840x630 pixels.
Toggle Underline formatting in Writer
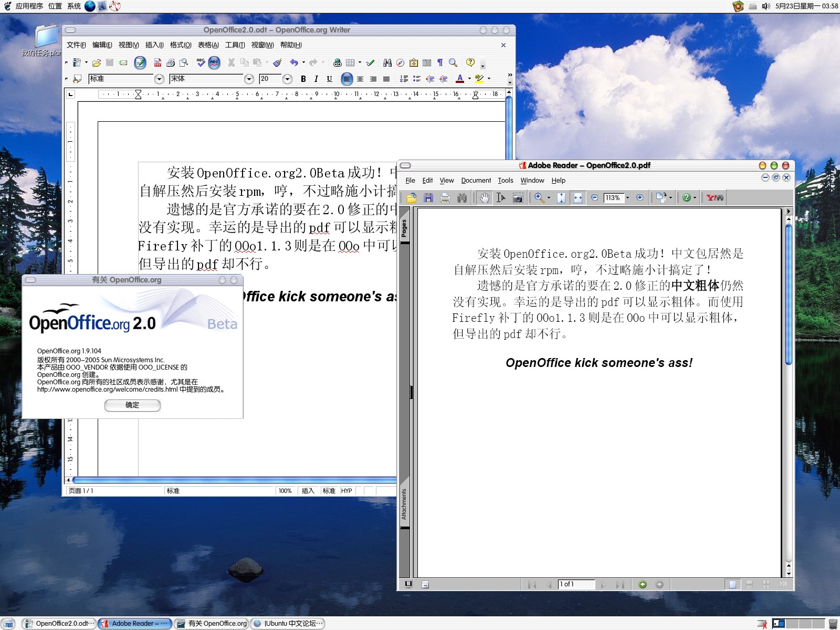click(x=329, y=79)
